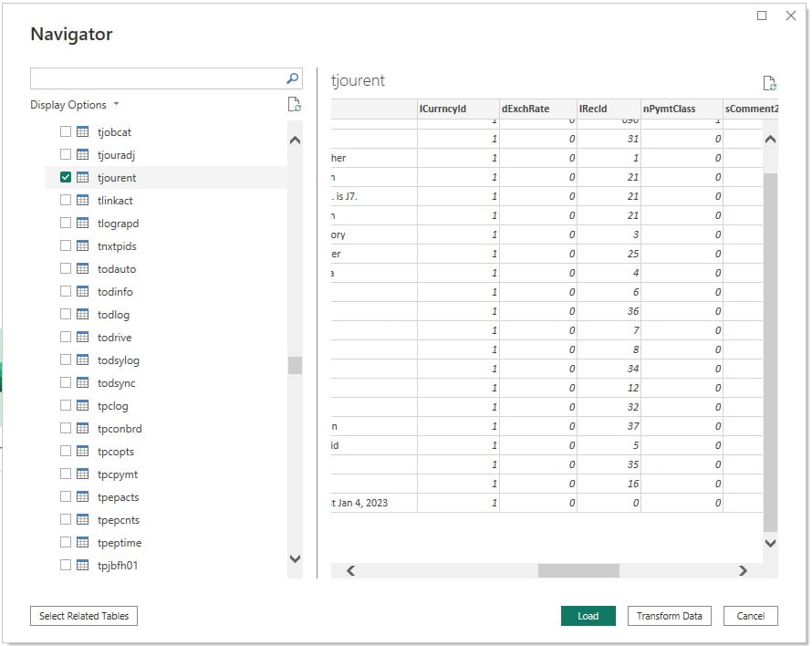Enable the todauto table checkbox

point(66,269)
